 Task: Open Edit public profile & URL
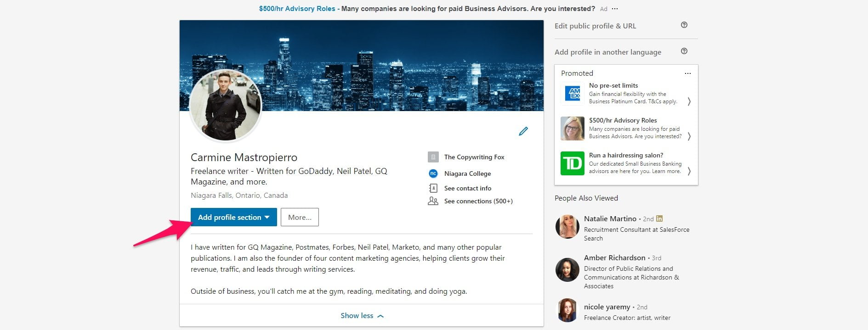pyautogui.click(x=596, y=26)
